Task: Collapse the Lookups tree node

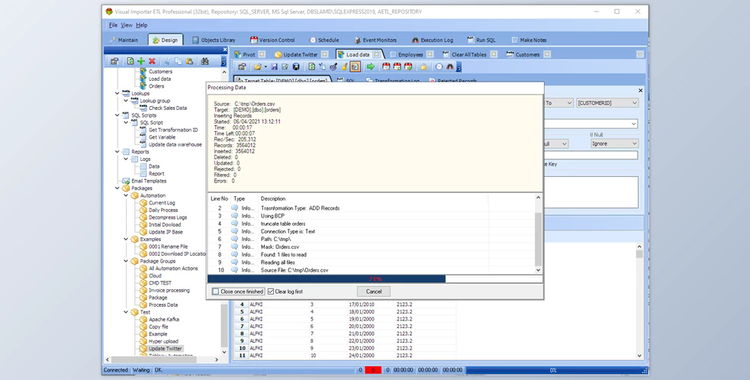Action: point(117,94)
